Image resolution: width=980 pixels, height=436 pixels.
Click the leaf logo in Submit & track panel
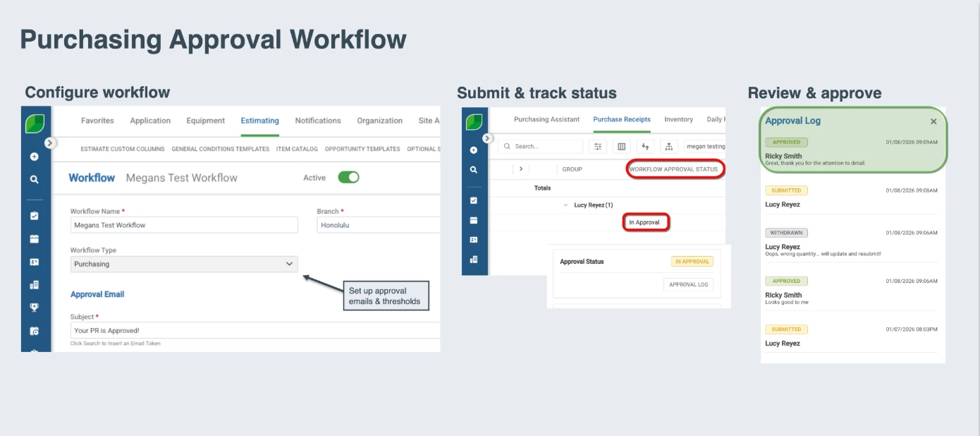point(474,122)
